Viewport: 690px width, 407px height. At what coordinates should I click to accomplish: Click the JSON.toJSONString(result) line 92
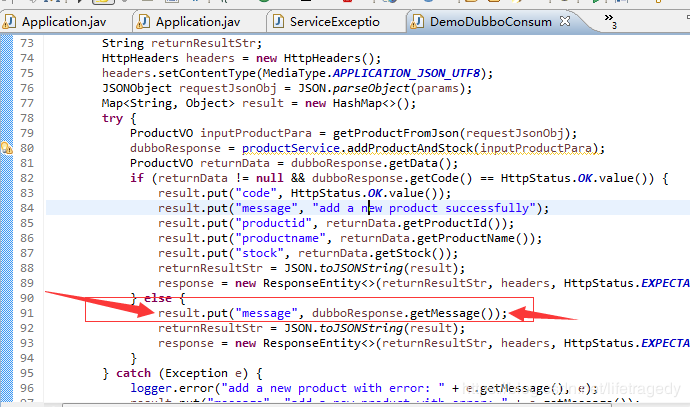point(311,328)
